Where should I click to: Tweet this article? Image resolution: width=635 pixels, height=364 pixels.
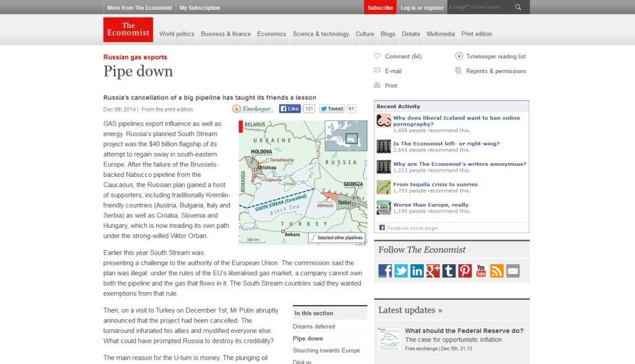332,109
